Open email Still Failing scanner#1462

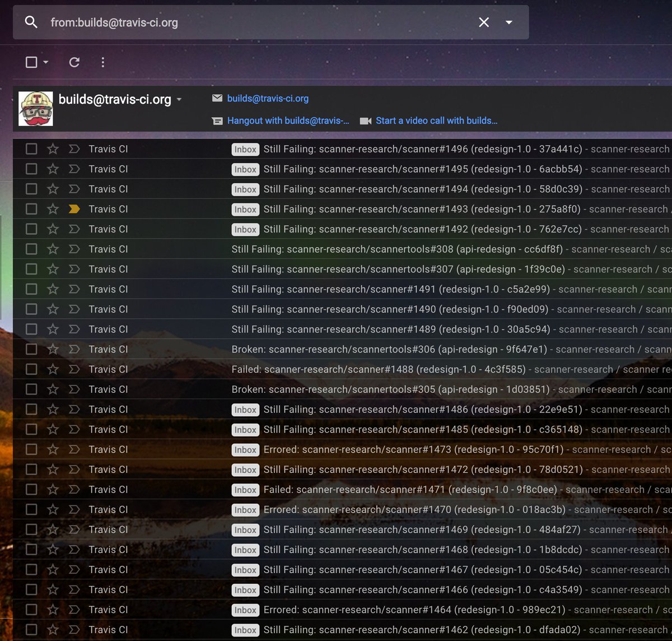click(x=342, y=629)
